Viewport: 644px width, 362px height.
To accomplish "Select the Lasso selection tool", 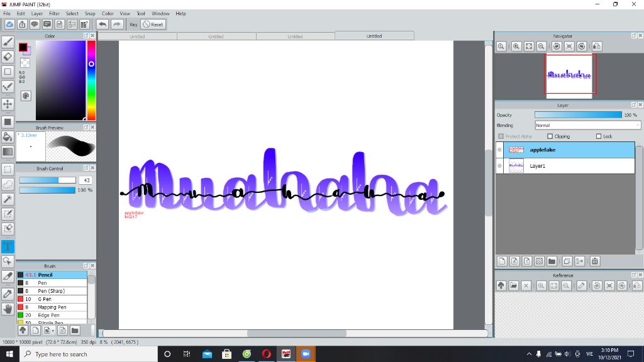I will 8,184.
